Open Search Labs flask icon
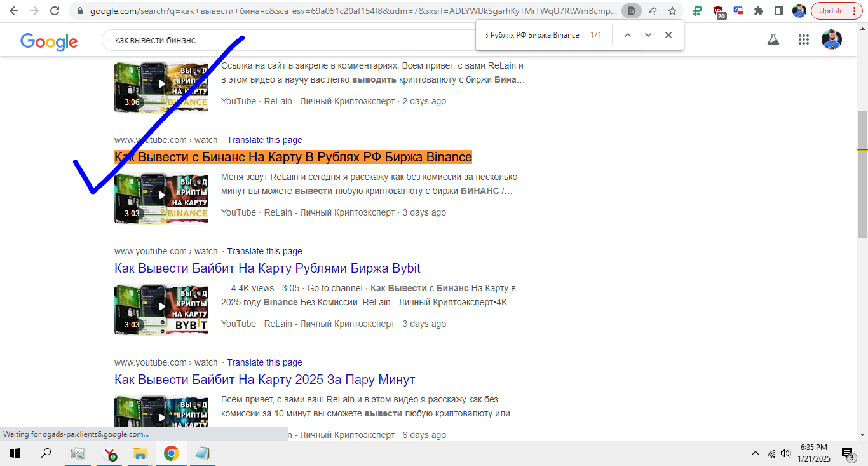Screen dimensions: 868x466 coord(773,39)
